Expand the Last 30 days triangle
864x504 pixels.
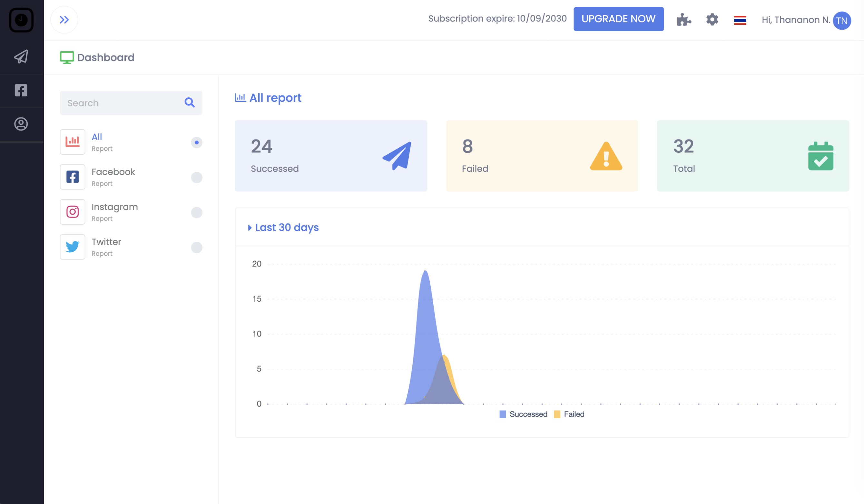[x=250, y=228]
